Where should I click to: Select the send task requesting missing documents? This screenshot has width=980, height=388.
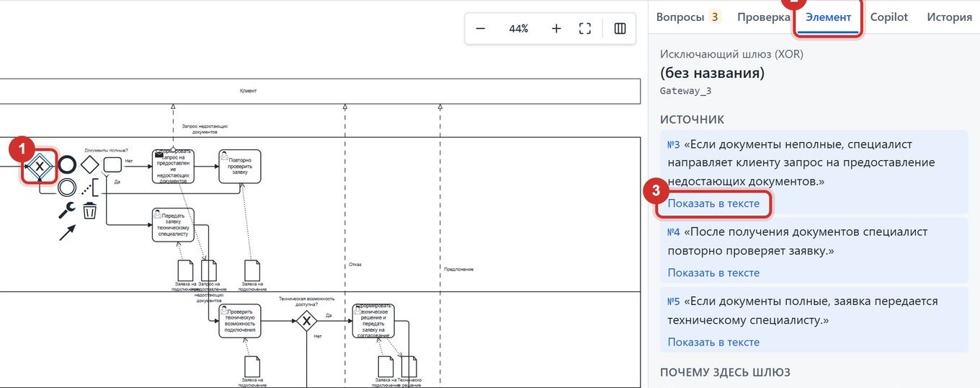174,167
